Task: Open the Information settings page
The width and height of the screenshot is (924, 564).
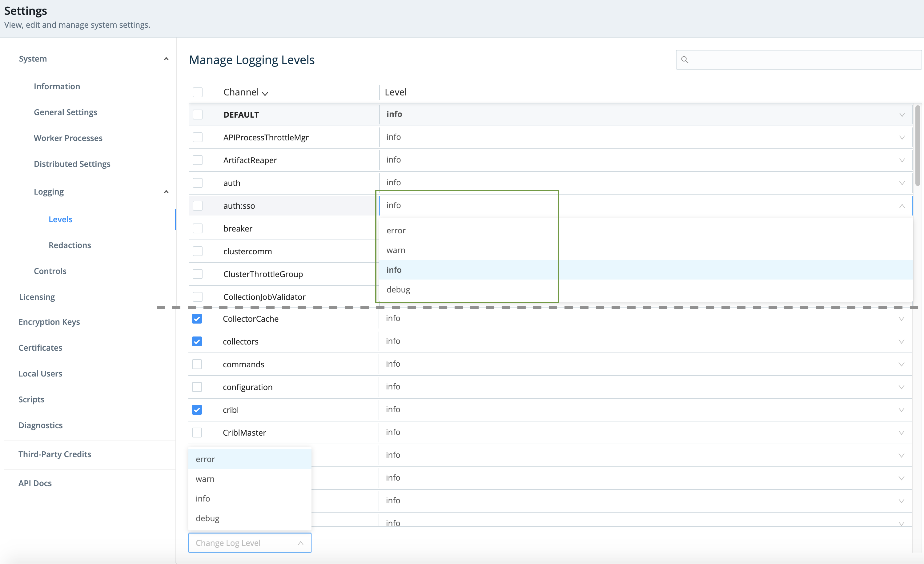Action: tap(57, 86)
